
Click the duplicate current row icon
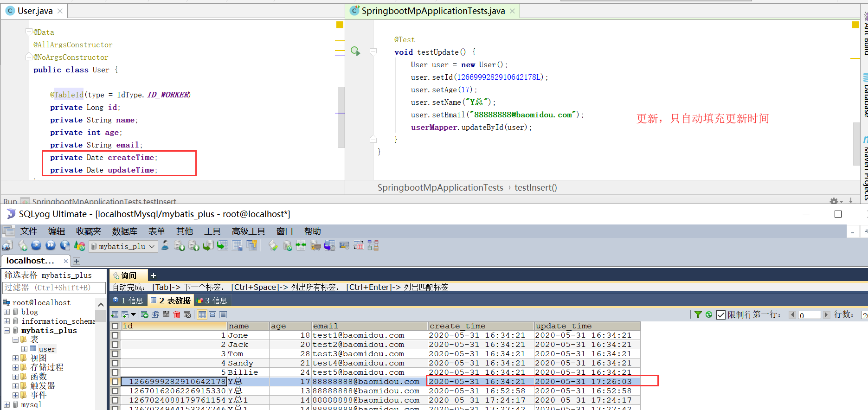(x=155, y=314)
